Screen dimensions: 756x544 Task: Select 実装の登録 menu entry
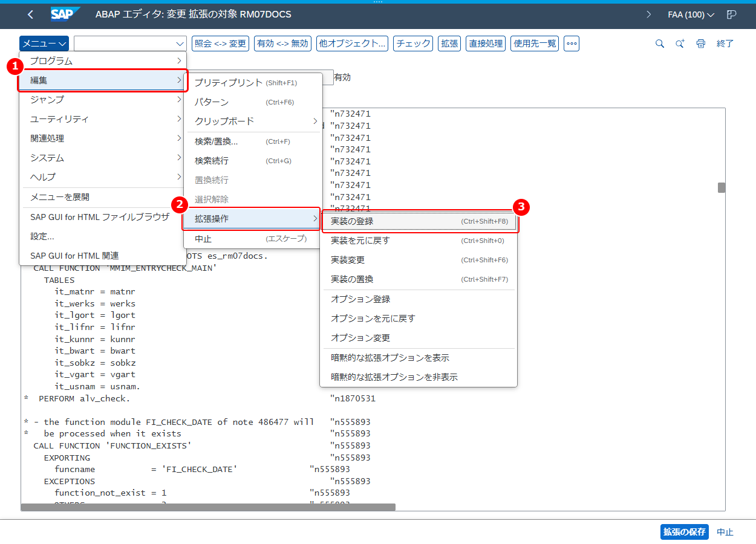(419, 221)
